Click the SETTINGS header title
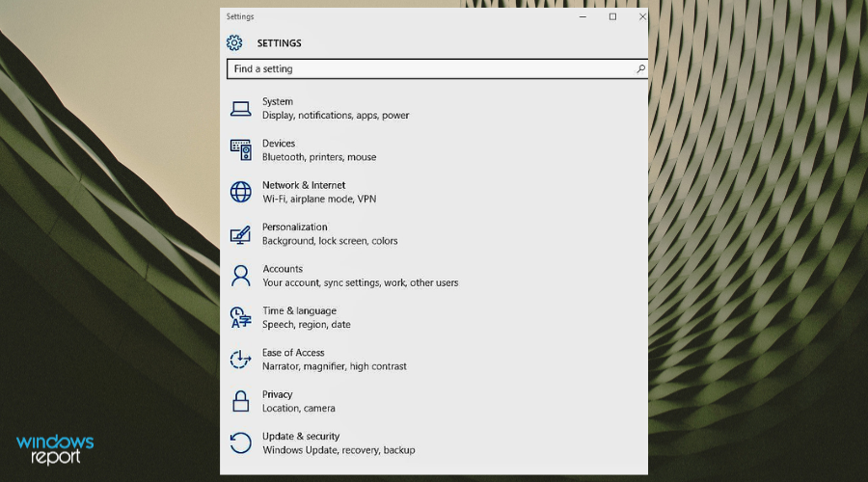 click(279, 43)
